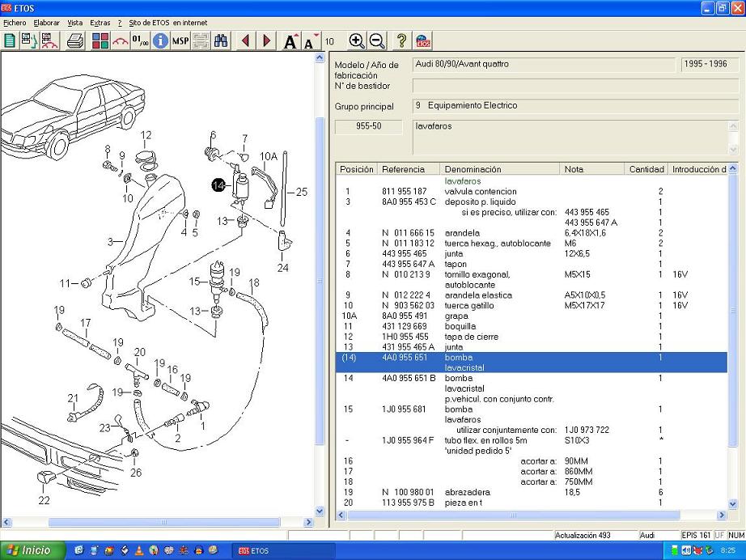Decrease font size with small A icon
The width and height of the screenshot is (746, 560).
click(310, 42)
